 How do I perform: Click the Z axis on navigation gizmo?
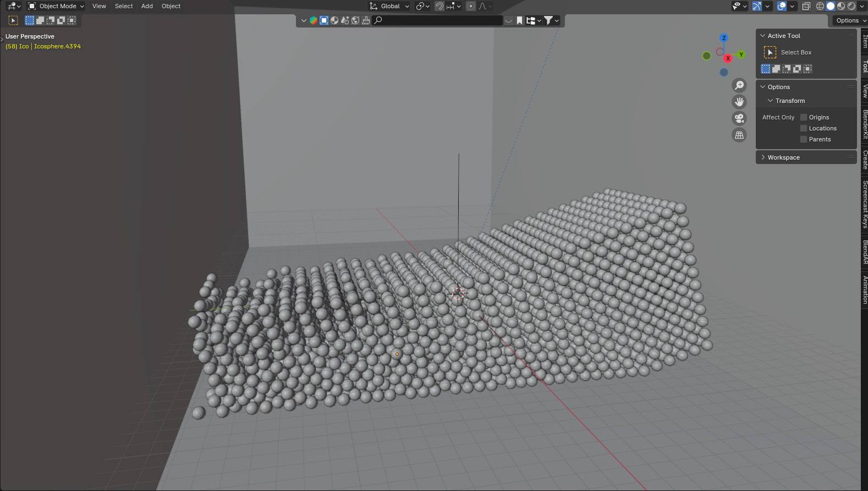tap(724, 38)
